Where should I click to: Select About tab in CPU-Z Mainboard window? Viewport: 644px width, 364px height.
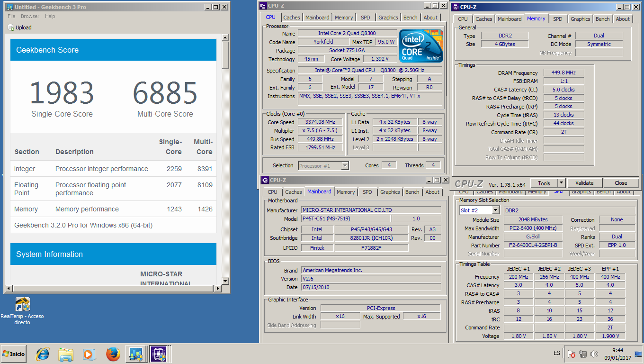tap(432, 192)
